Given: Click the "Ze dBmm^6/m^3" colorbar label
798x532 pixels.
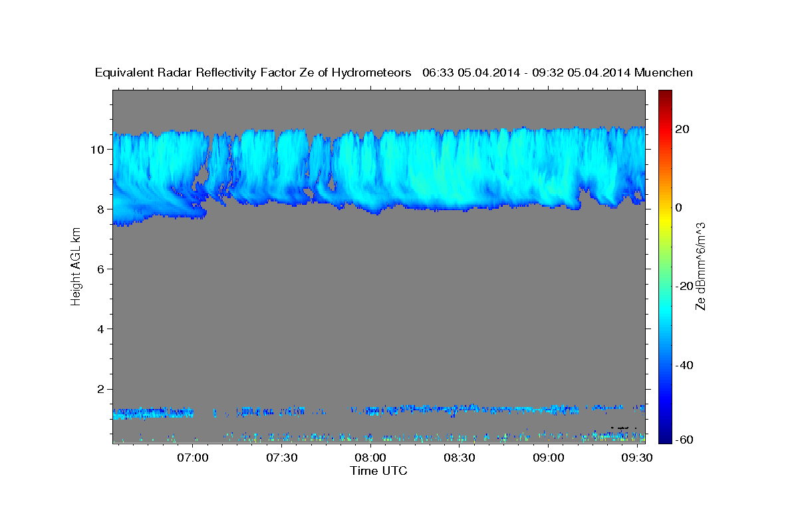Looking at the screenshot, I should click(x=700, y=267).
